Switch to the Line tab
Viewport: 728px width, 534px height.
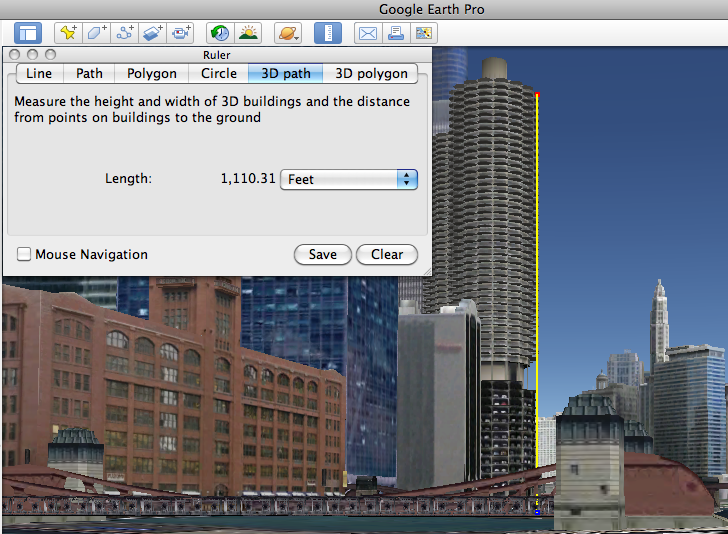(39, 73)
